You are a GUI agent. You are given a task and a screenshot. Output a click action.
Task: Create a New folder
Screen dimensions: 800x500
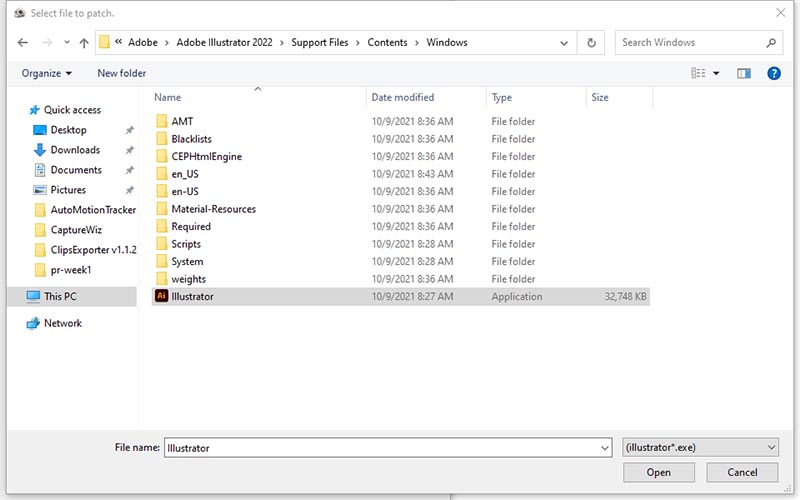(x=121, y=73)
